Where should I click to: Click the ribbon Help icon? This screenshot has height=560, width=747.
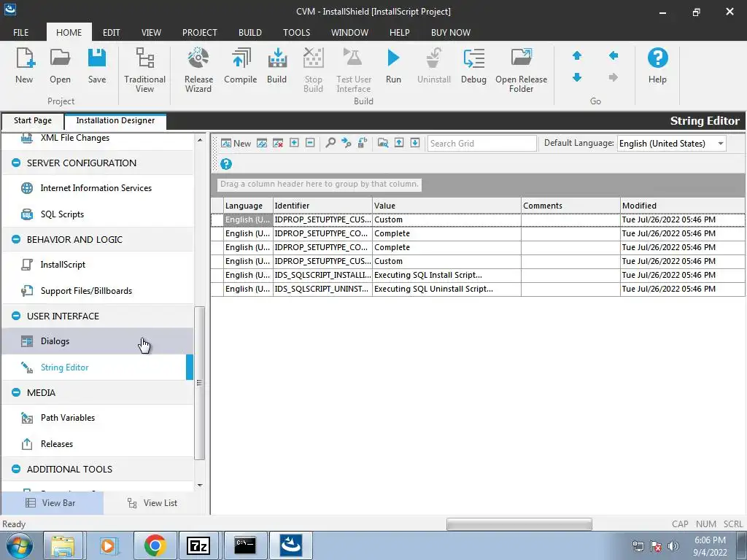click(657, 66)
